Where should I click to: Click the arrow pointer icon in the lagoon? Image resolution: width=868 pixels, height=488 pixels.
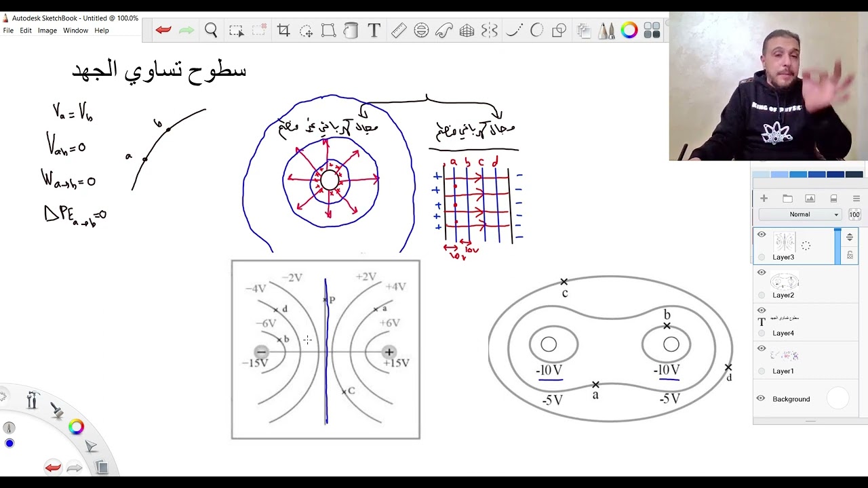click(x=91, y=446)
